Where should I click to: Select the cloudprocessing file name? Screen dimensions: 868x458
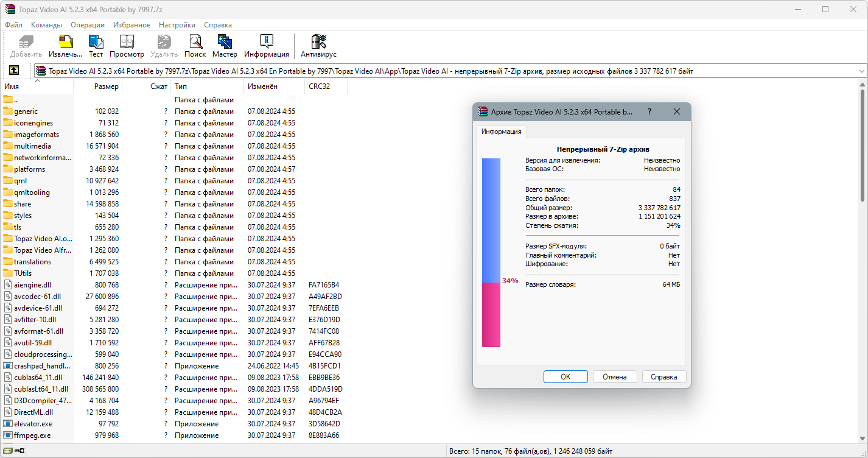[x=43, y=354]
